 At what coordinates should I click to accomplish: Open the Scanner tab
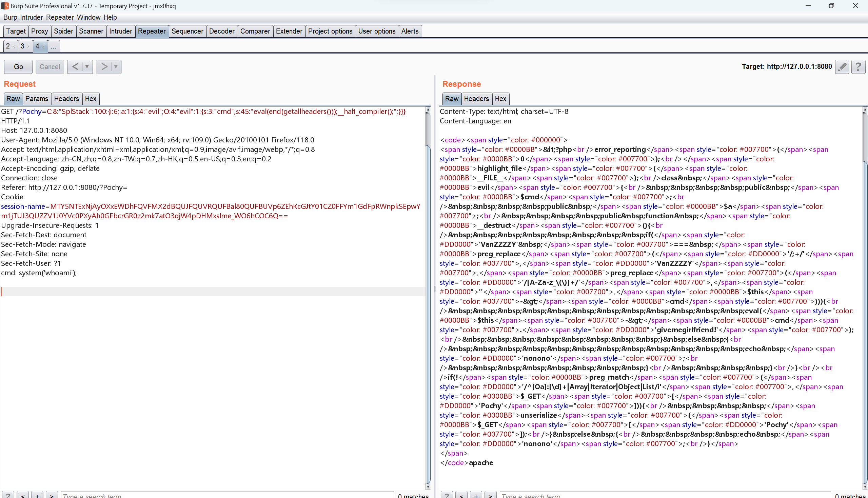pyautogui.click(x=91, y=31)
